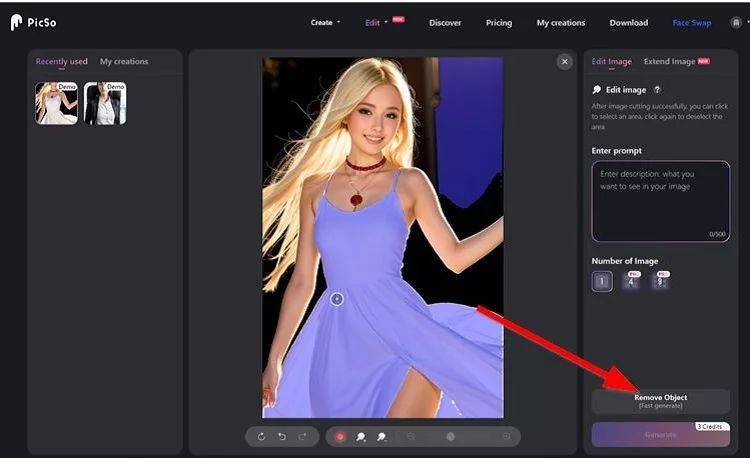This screenshot has height=458, width=750.
Task: Open the user profile avatar
Action: [736, 22]
